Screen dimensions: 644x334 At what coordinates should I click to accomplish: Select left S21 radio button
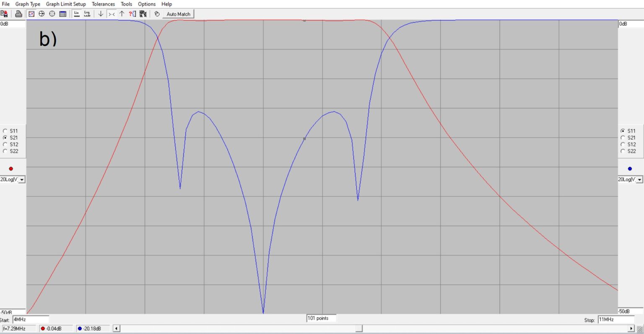(5, 138)
